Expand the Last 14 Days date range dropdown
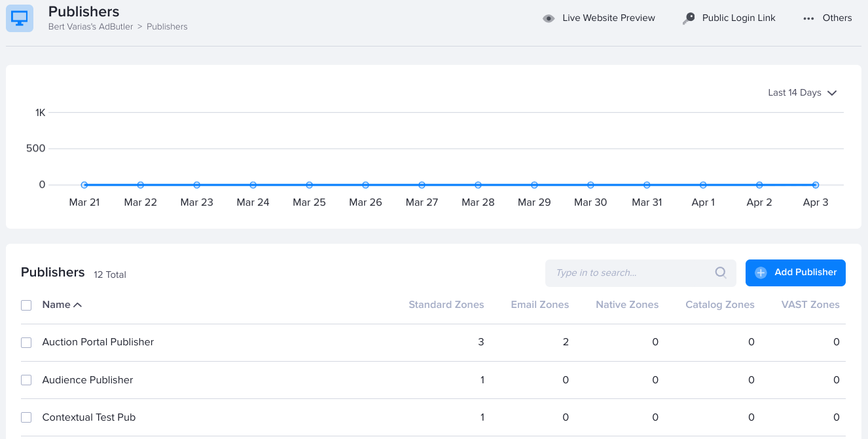Viewport: 868px width, 439px height. [803, 93]
